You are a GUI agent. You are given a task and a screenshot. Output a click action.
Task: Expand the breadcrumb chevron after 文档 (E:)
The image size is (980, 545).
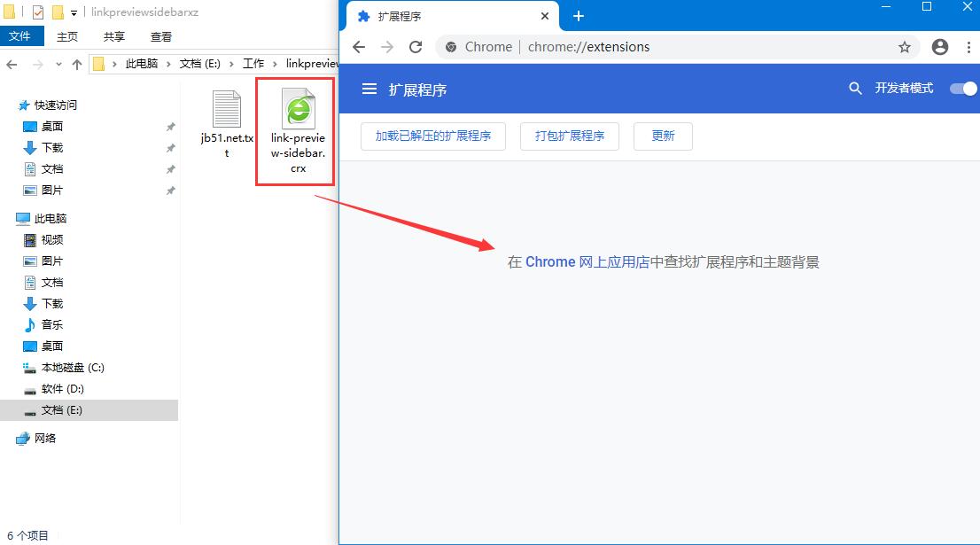(x=231, y=64)
